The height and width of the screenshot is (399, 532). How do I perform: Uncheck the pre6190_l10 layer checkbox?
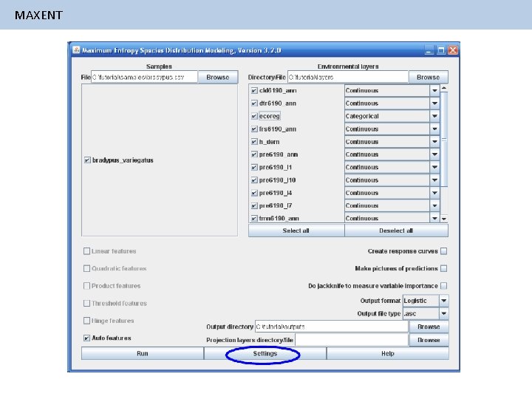click(254, 180)
